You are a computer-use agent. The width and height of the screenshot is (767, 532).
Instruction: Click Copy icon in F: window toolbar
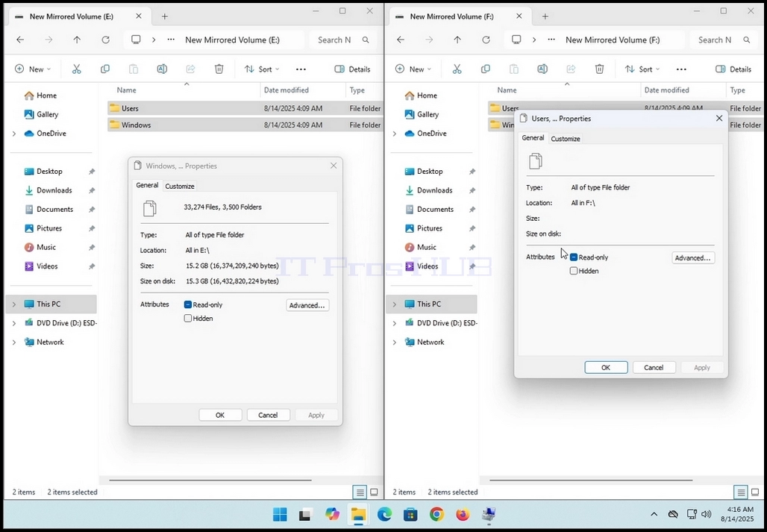pyautogui.click(x=485, y=69)
